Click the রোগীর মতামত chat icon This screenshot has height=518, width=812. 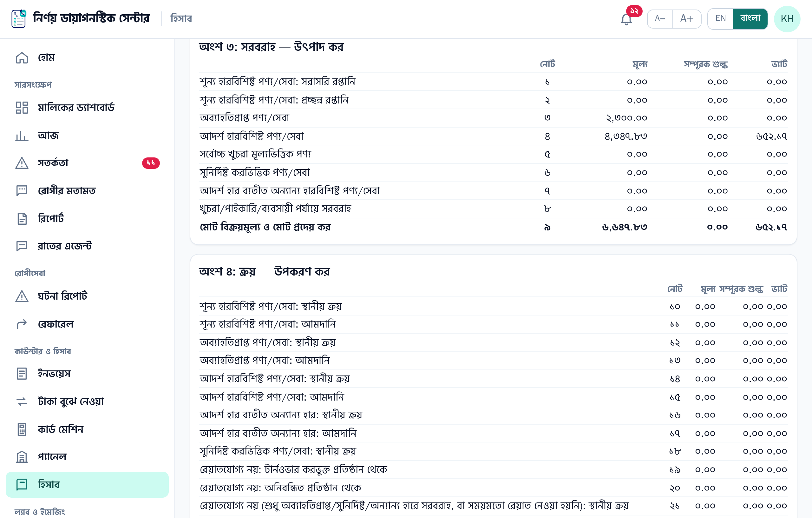tap(22, 191)
